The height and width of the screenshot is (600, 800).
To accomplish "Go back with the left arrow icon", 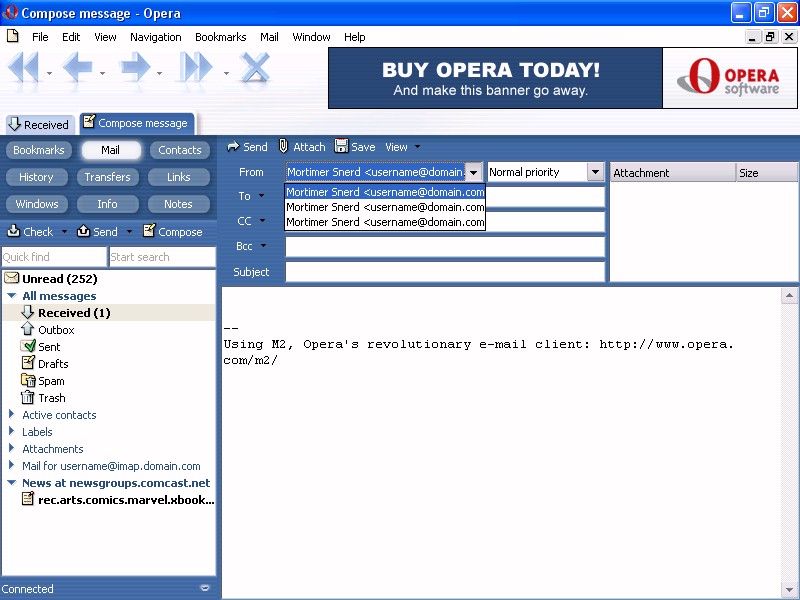I will tap(77, 67).
